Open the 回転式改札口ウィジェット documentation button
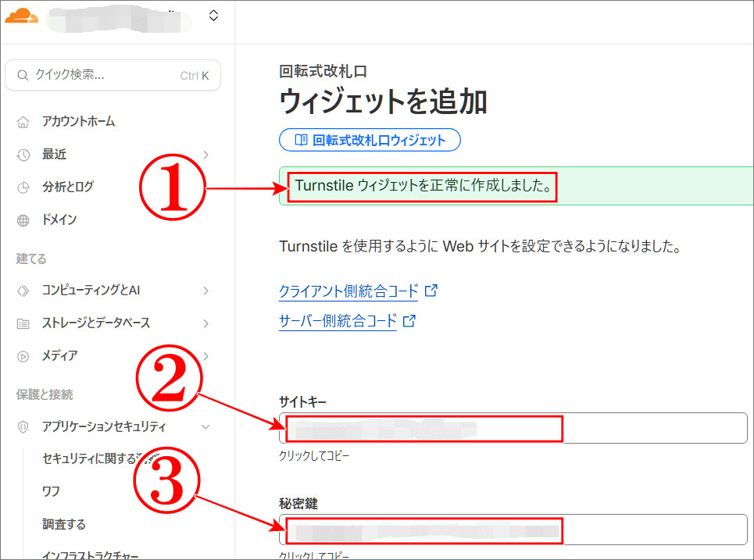Viewport: 754px width, 560px height. click(x=370, y=140)
